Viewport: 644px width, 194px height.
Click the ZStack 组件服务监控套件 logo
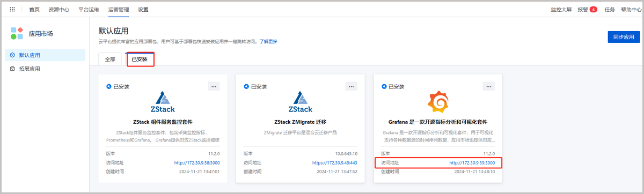[x=163, y=102]
